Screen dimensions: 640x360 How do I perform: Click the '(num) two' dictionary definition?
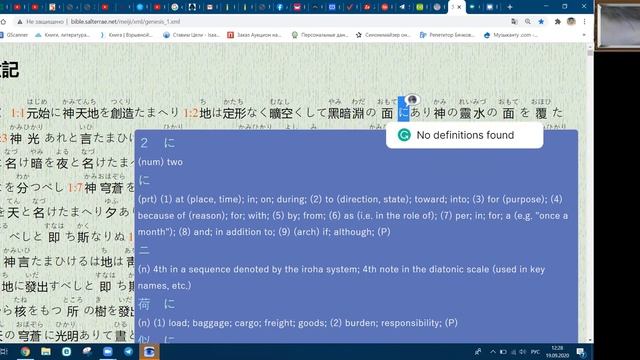click(x=160, y=162)
